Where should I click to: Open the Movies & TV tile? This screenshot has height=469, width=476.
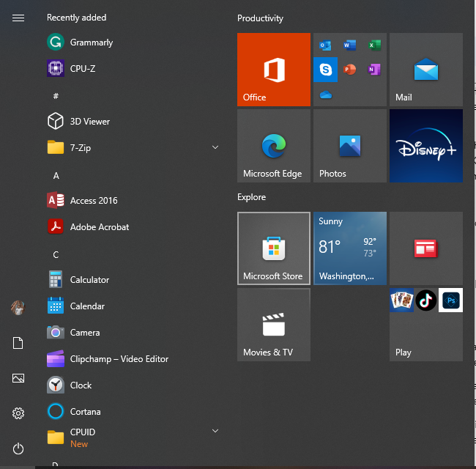(274, 325)
